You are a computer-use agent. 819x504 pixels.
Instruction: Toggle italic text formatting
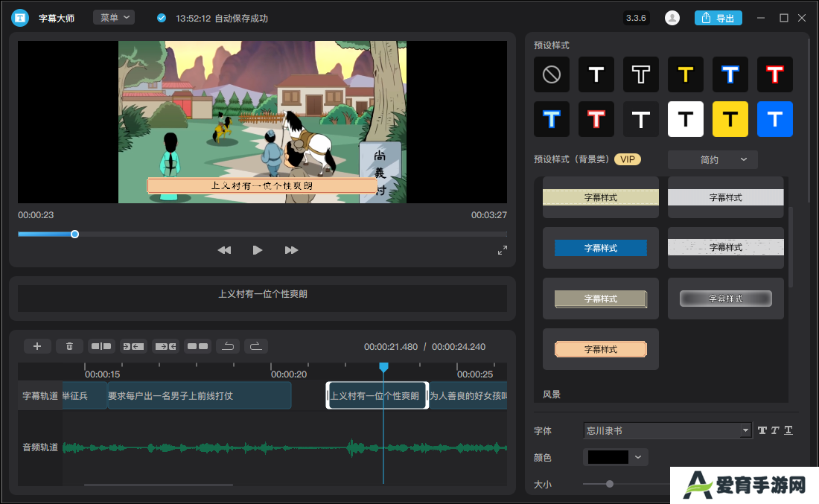point(775,430)
